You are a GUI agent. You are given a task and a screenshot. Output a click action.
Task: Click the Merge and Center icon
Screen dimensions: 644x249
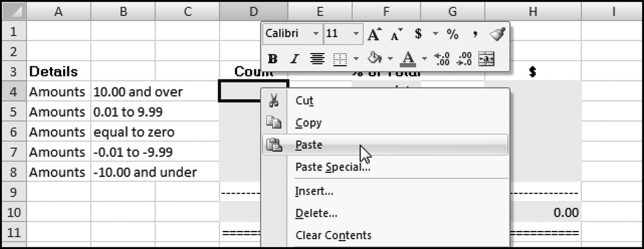pos(486,59)
